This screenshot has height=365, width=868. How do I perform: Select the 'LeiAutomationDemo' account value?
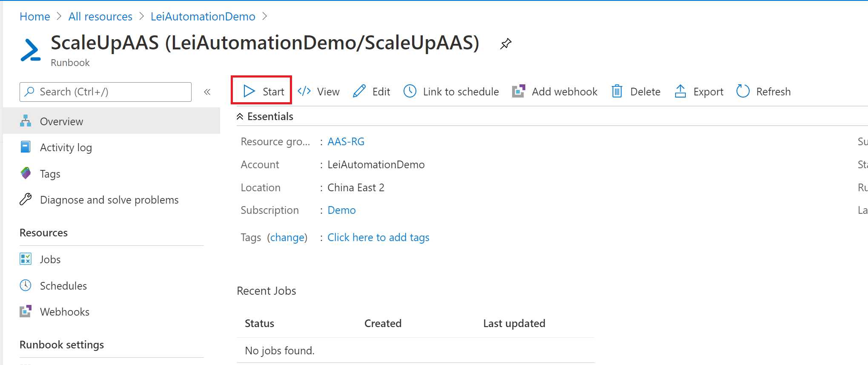pyautogui.click(x=376, y=165)
